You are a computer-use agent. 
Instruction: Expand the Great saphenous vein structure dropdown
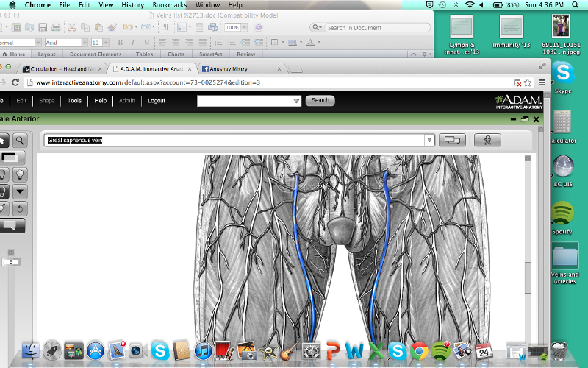(x=429, y=140)
